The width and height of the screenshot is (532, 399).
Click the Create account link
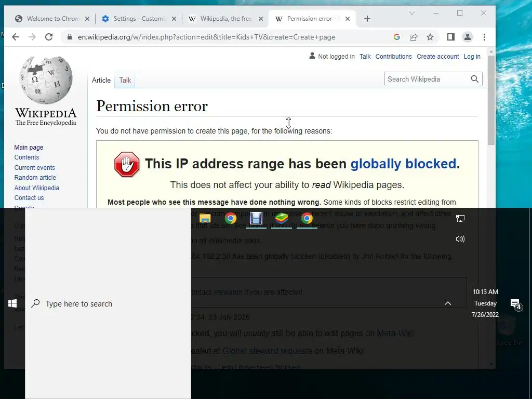[x=437, y=56]
